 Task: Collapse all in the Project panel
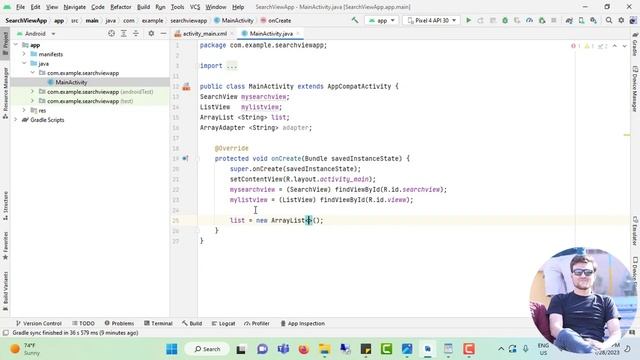[x=136, y=33]
